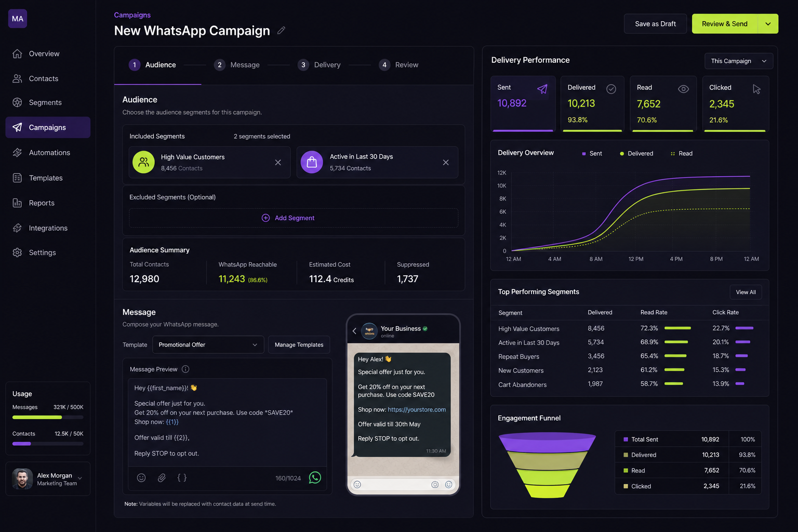The height and width of the screenshot is (532, 798).
Task: Add an excluded segment
Action: [x=294, y=218]
